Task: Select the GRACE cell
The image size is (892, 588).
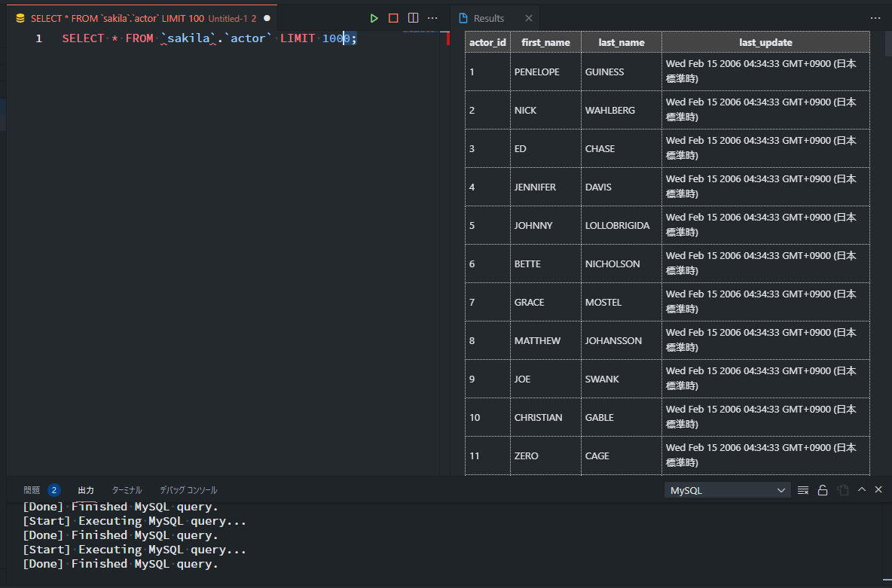Action: point(545,302)
